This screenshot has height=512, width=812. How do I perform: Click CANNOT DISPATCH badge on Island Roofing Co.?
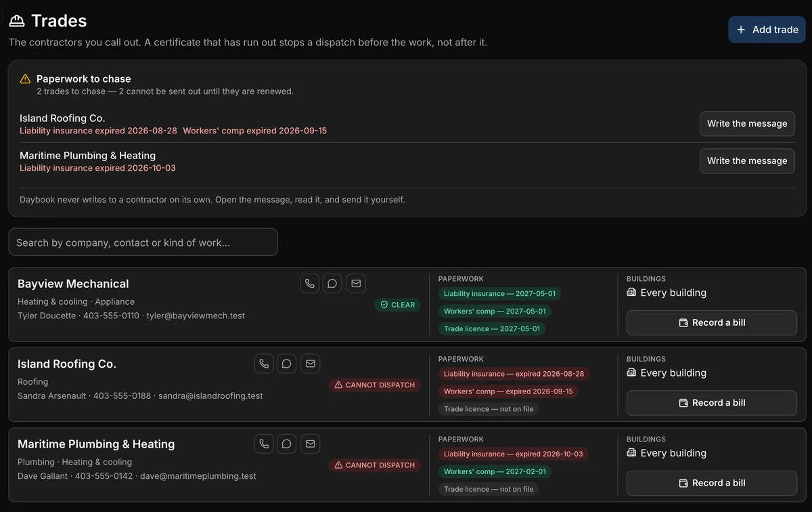pyautogui.click(x=375, y=385)
